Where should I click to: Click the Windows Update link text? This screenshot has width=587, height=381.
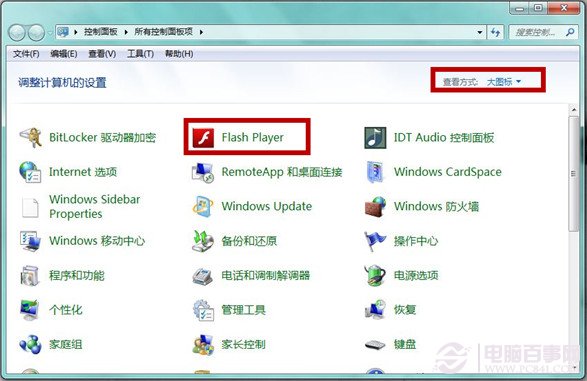[267, 206]
